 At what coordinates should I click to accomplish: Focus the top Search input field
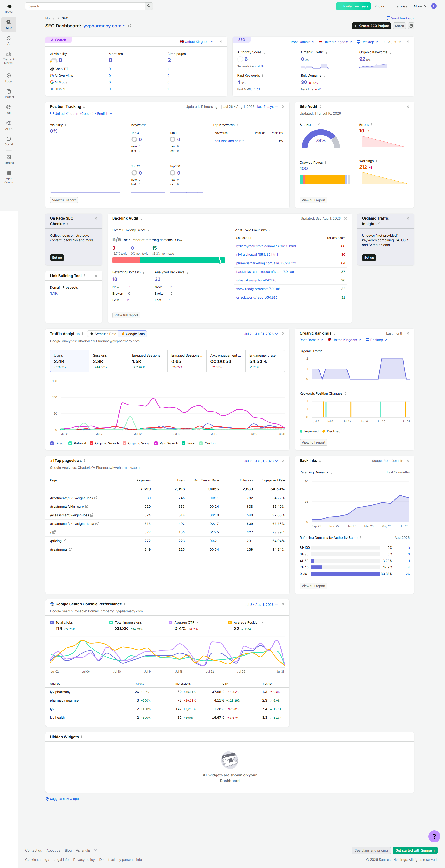tap(85, 6)
